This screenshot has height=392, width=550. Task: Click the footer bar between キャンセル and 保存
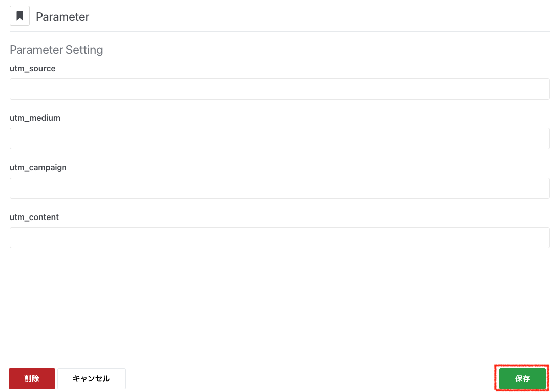click(309, 378)
